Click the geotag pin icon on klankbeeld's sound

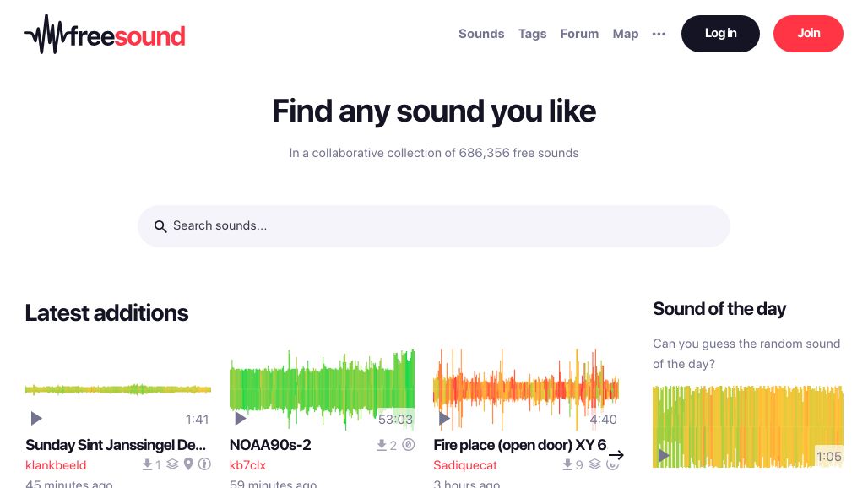click(189, 464)
